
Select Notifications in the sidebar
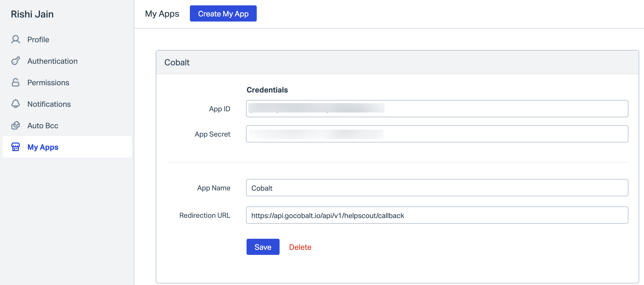click(67, 104)
